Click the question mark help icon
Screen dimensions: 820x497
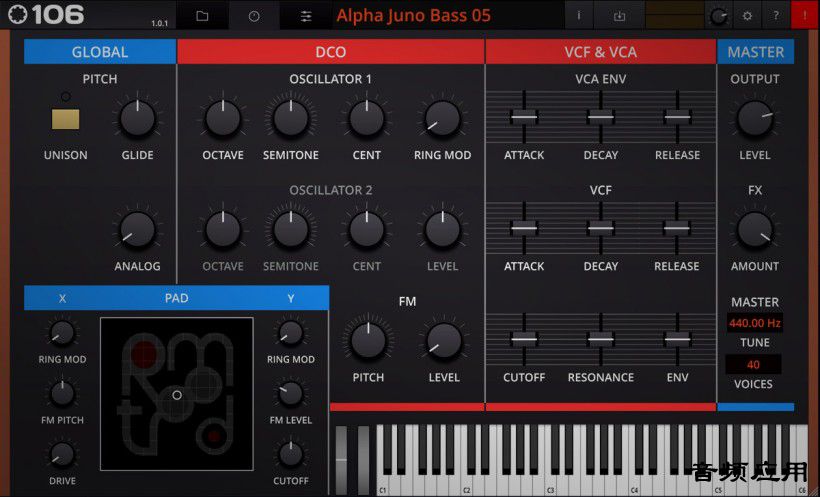(x=776, y=16)
